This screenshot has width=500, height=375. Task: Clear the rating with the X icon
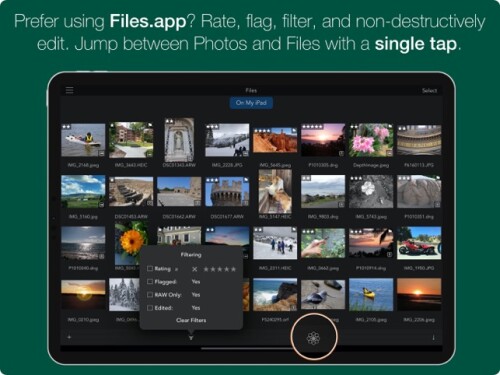coord(195,269)
